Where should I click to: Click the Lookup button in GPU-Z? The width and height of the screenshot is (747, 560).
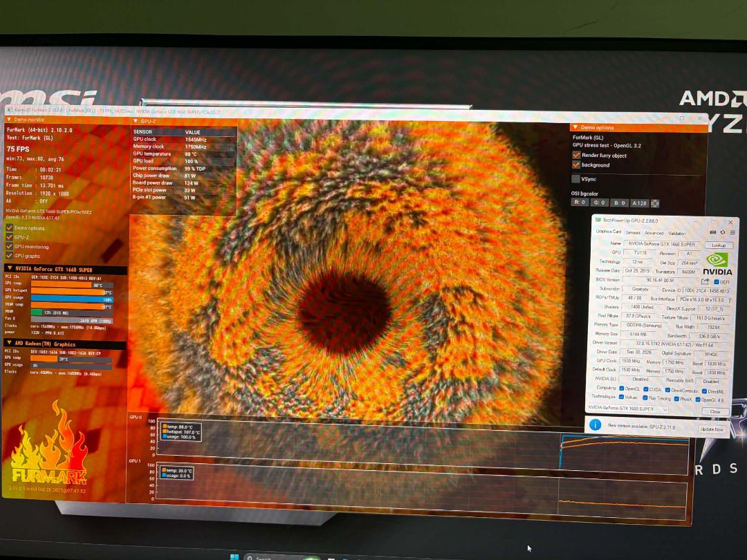719,245
